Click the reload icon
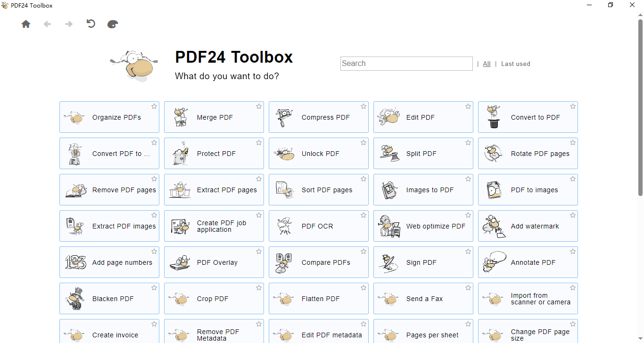Image resolution: width=644 pixels, height=343 pixels. (x=91, y=24)
